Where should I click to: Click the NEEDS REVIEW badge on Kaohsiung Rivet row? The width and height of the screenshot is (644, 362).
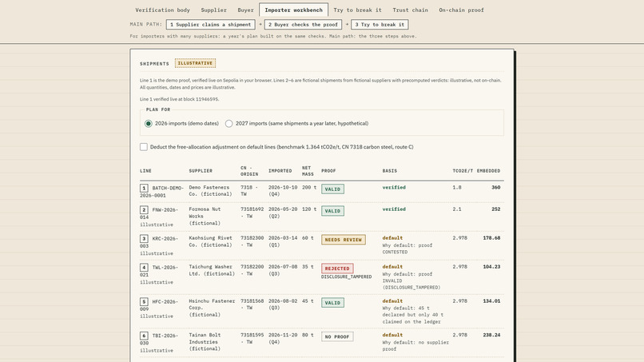point(344,240)
